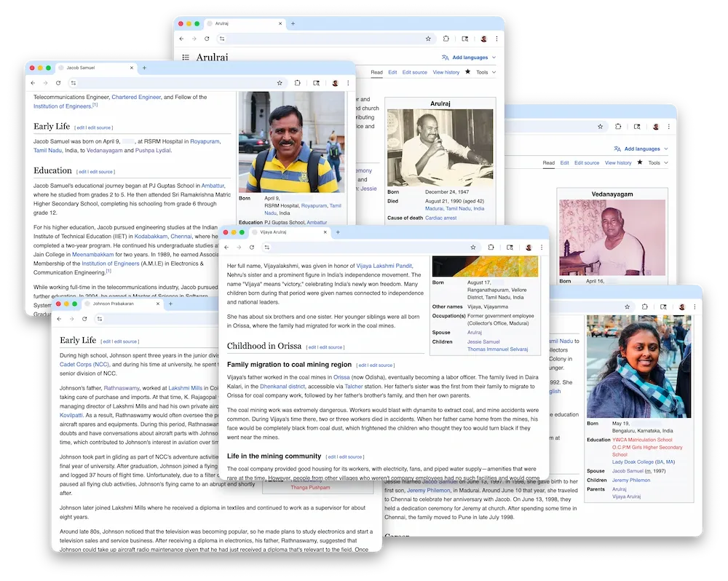Screen dimensions: 728x581
Task: Open the Meenambakkam link
Action: [93, 255]
